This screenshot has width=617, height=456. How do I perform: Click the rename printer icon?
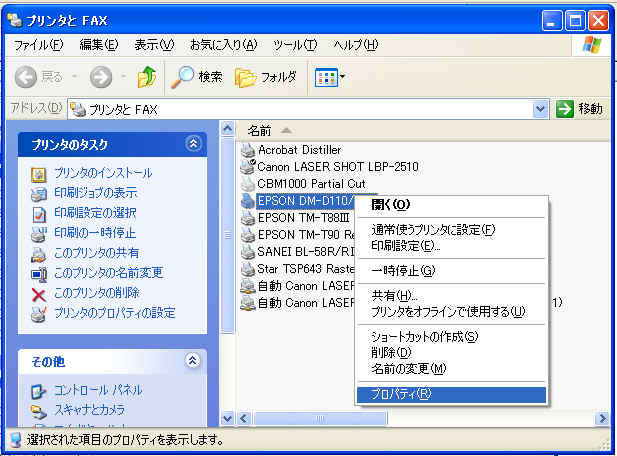pos(39,274)
